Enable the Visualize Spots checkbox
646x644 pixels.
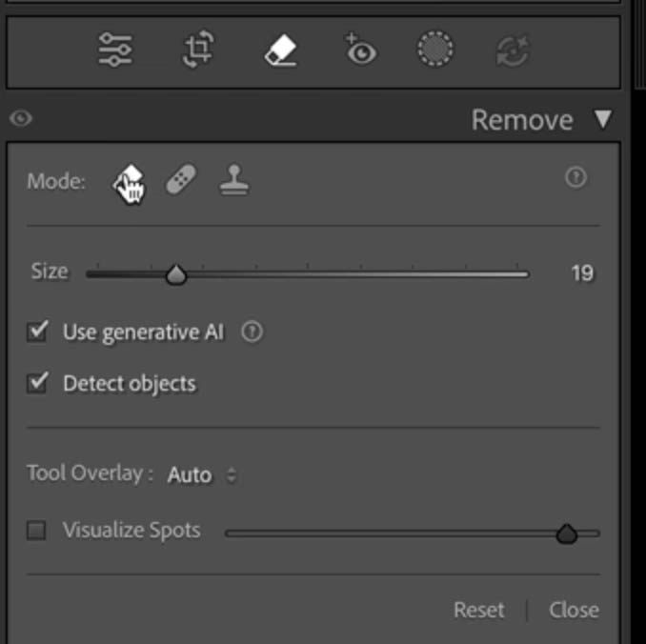click(x=36, y=531)
